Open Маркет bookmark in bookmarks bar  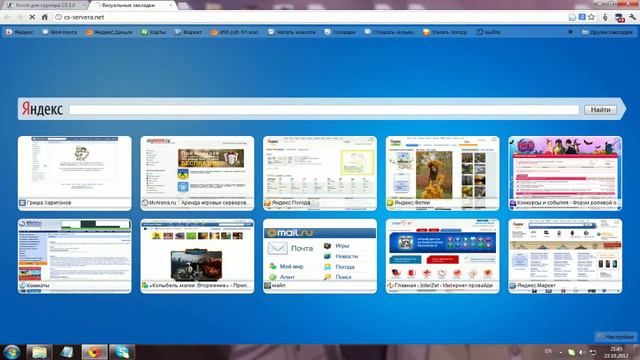click(x=188, y=32)
